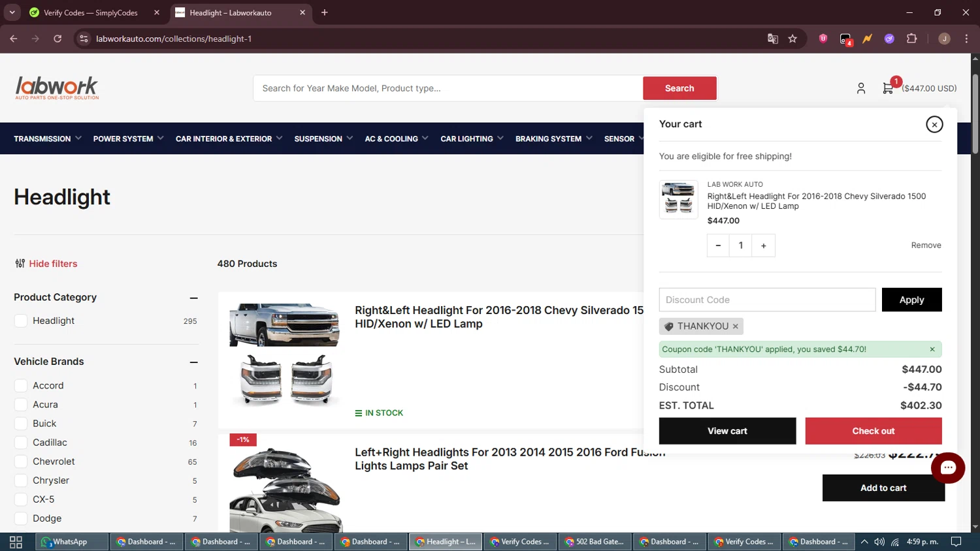The width and height of the screenshot is (980, 551).
Task: Check the Accord brand filter
Action: click(21, 386)
